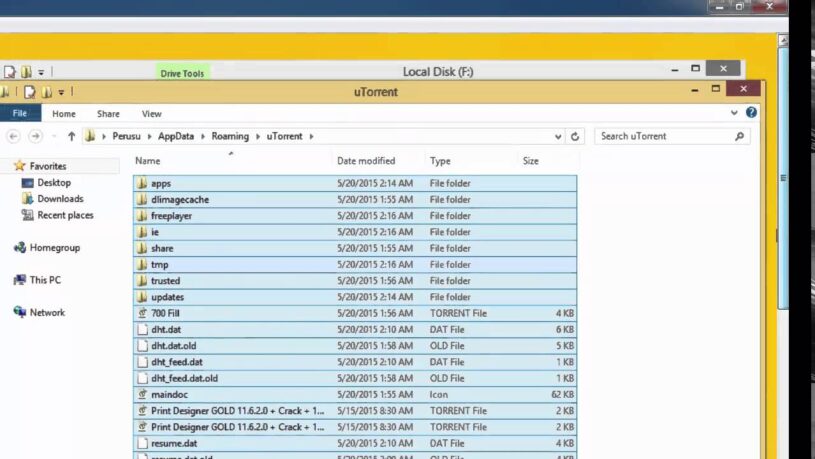Navigate up one folder level

coord(72,136)
